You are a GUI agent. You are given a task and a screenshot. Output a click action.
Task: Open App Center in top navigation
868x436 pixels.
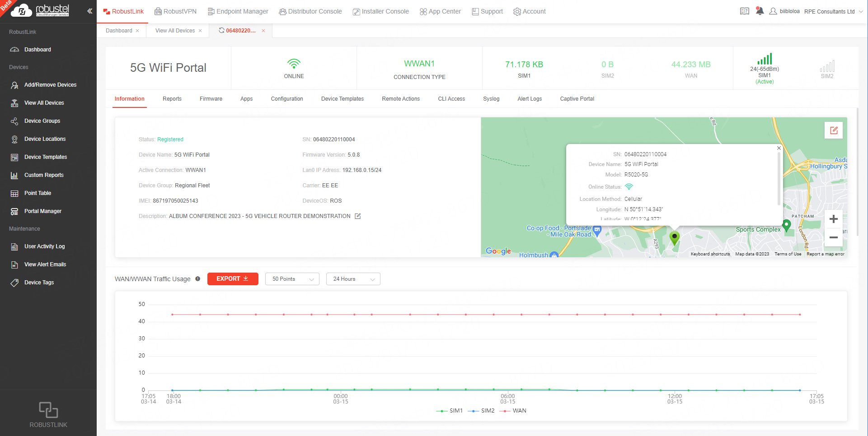[x=440, y=11]
